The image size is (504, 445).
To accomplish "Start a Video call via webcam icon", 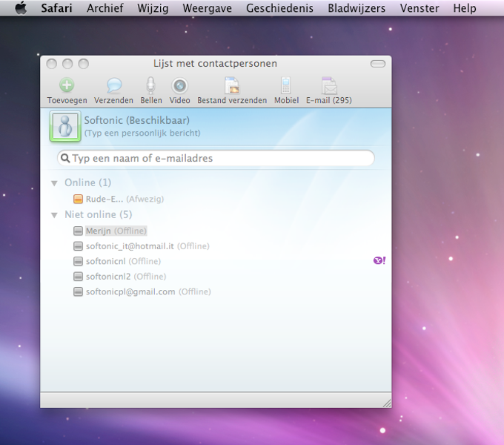I will (179, 85).
